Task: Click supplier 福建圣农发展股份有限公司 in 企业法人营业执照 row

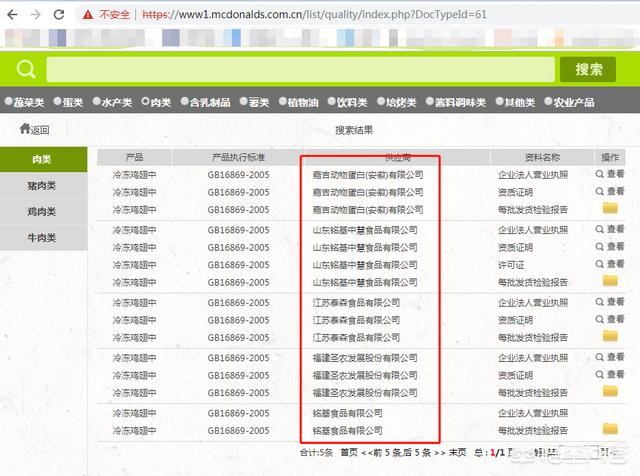Action: [365, 358]
